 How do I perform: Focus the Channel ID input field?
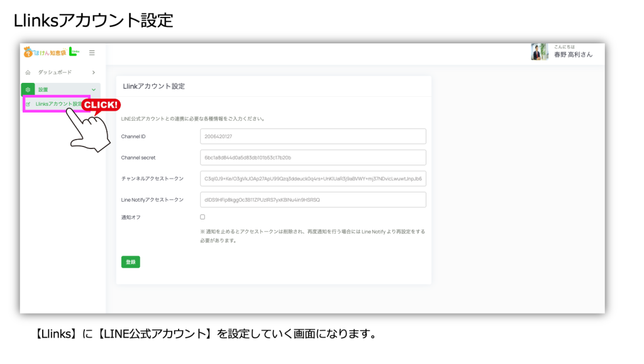tap(313, 136)
